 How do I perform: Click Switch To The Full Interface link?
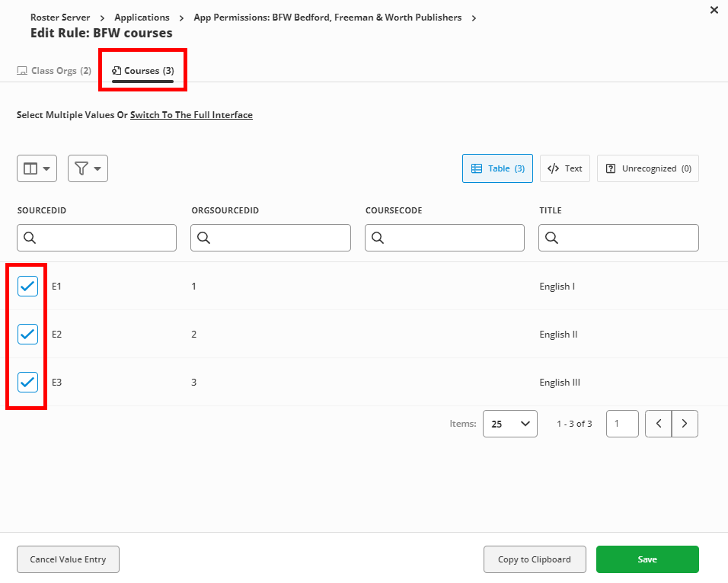coord(191,114)
